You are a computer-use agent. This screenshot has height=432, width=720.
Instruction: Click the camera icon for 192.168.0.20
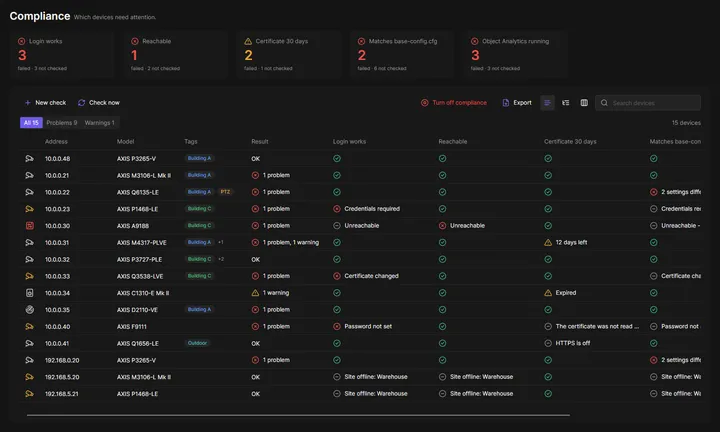coord(29,360)
